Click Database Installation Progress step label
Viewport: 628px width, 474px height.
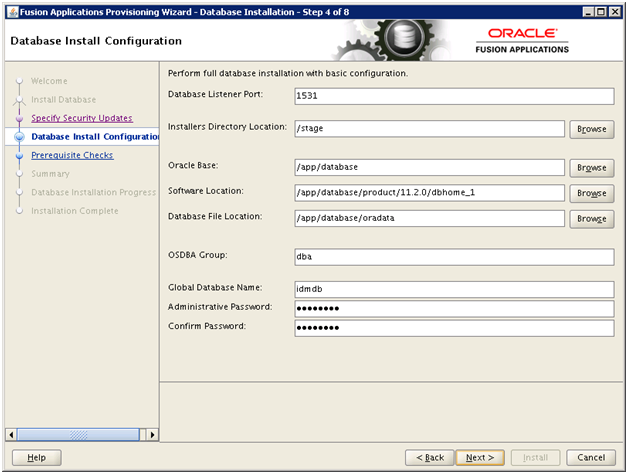pos(94,192)
